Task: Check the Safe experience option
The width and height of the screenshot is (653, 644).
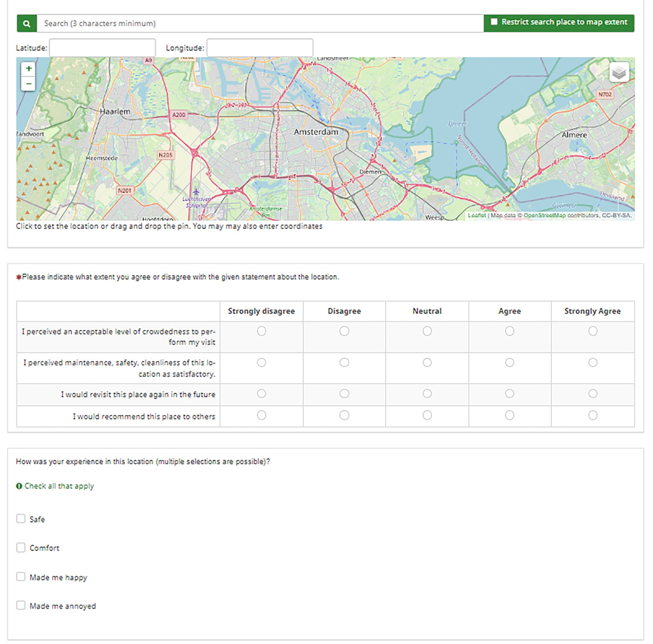Action: 21,519
